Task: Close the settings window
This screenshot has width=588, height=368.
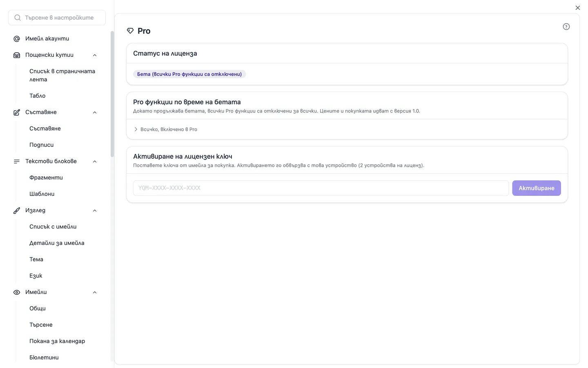Action: click(x=577, y=8)
